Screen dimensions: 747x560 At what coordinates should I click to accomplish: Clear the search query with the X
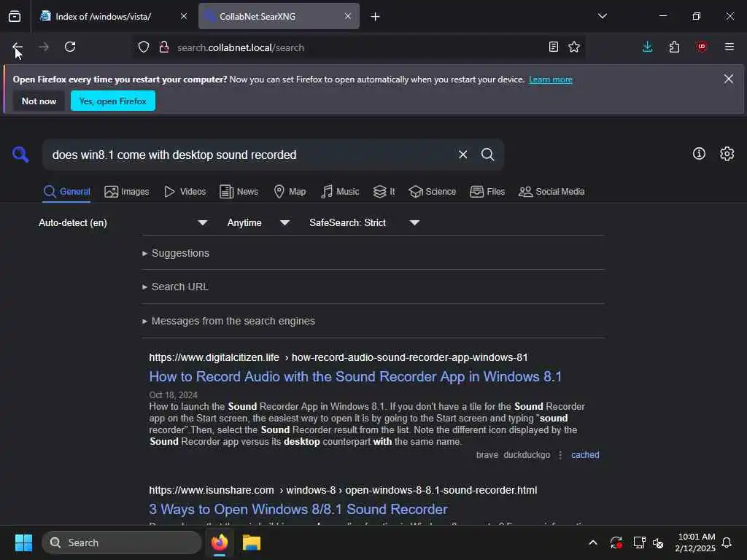[x=462, y=155]
